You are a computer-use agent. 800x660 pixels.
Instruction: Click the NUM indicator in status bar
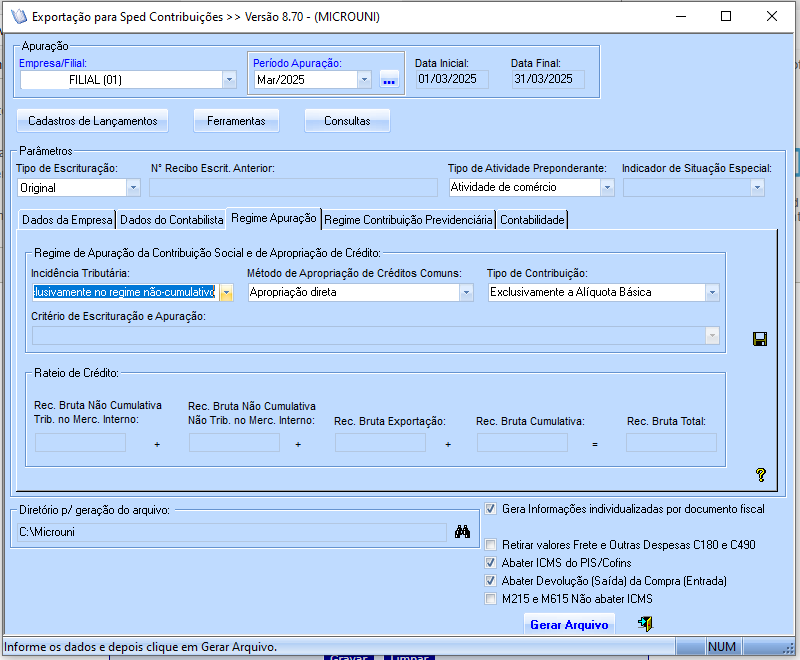[721, 647]
